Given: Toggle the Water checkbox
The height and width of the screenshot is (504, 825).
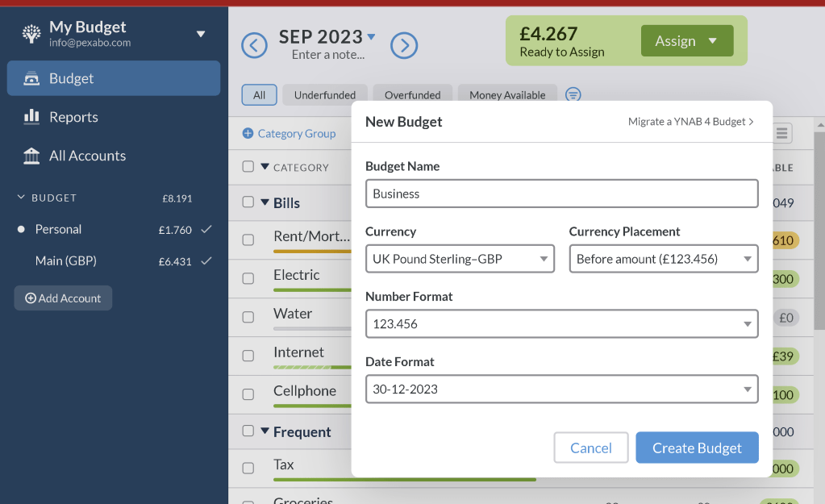Looking at the screenshot, I should tap(248, 317).
